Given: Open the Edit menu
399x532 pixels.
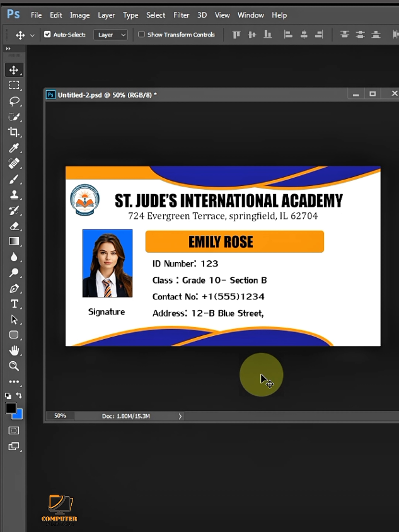Looking at the screenshot, I should tap(56, 15).
